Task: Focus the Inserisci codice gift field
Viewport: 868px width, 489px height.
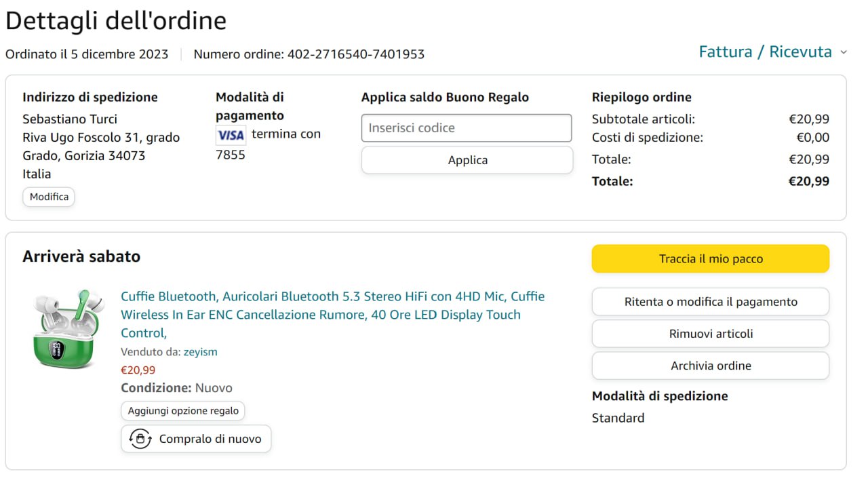Action: tap(467, 128)
